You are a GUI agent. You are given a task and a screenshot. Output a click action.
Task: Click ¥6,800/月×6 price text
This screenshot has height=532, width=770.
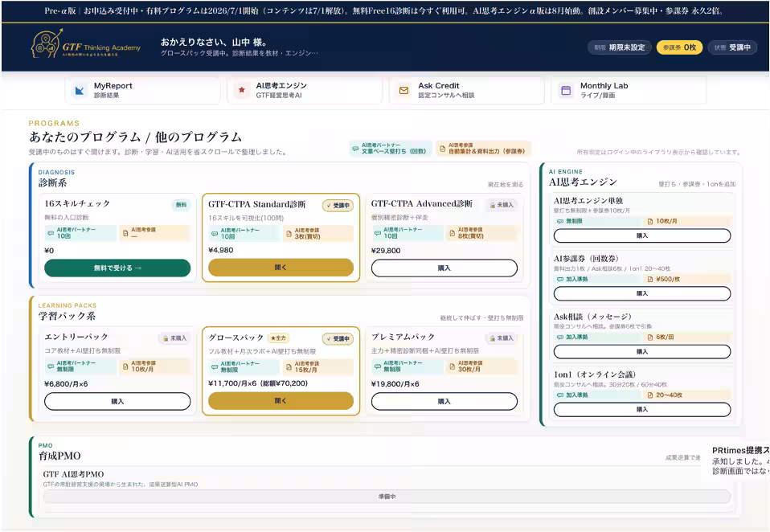click(x=66, y=384)
